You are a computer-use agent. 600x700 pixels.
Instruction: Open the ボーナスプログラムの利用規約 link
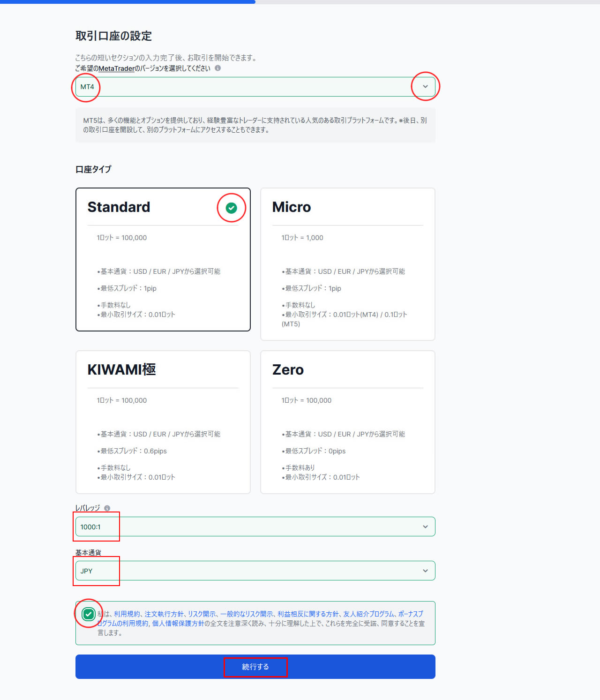click(123, 623)
